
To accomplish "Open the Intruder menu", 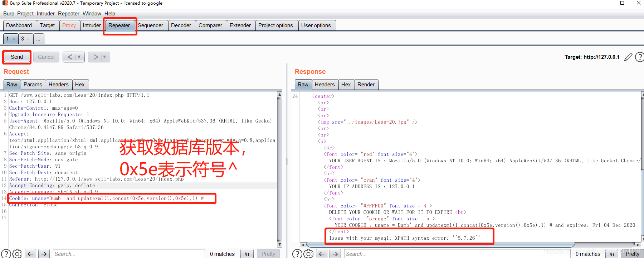I will [x=46, y=14].
